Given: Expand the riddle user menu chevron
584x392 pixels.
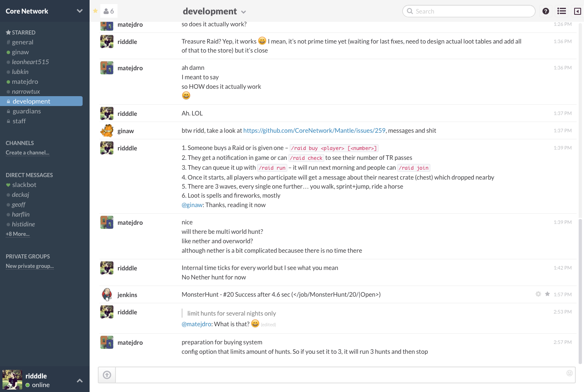Looking at the screenshot, I should pyautogui.click(x=79, y=381).
